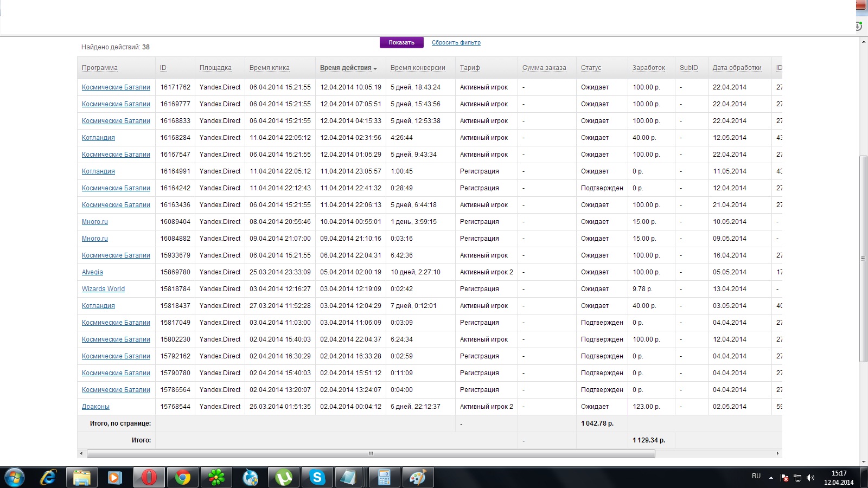Sort table by Тариф column

(x=470, y=68)
